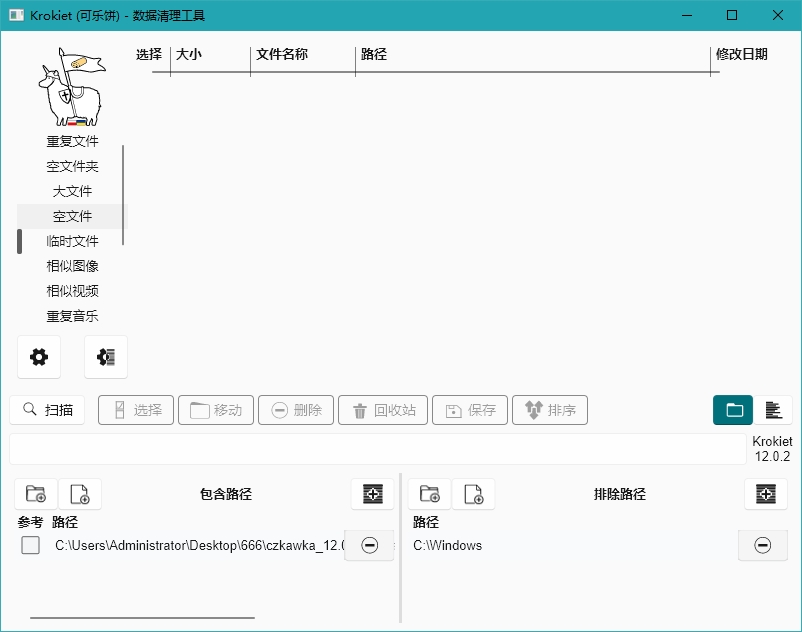Add folder to excluded paths icon

click(430, 494)
